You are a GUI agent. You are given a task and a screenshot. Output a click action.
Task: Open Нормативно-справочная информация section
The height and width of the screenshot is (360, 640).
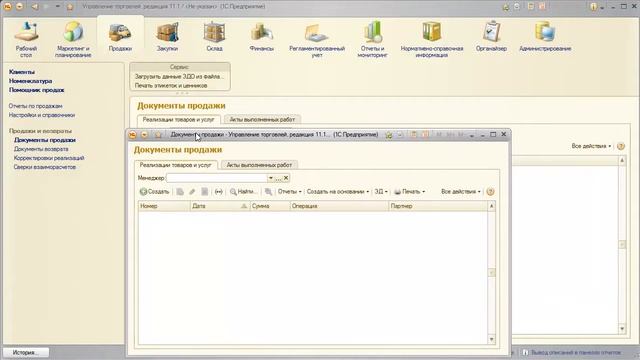[432, 40]
